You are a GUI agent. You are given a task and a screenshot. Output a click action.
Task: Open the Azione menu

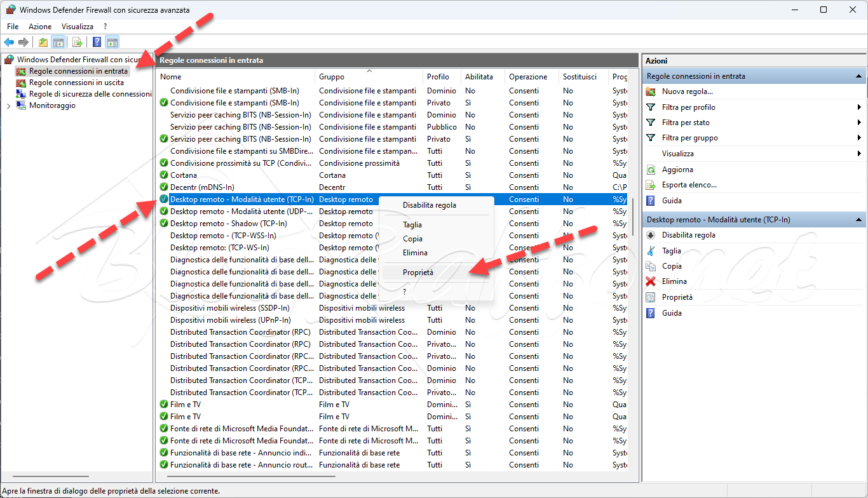40,27
